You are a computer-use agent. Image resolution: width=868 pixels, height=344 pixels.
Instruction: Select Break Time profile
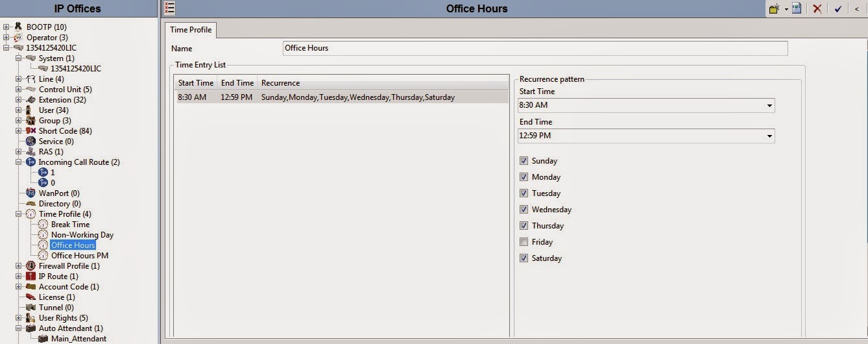[70, 224]
